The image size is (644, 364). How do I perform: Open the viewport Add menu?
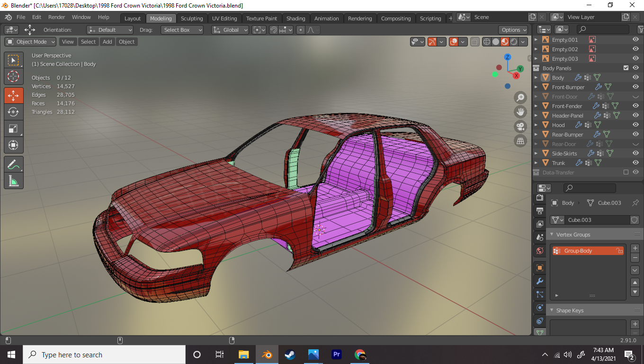[107, 42]
